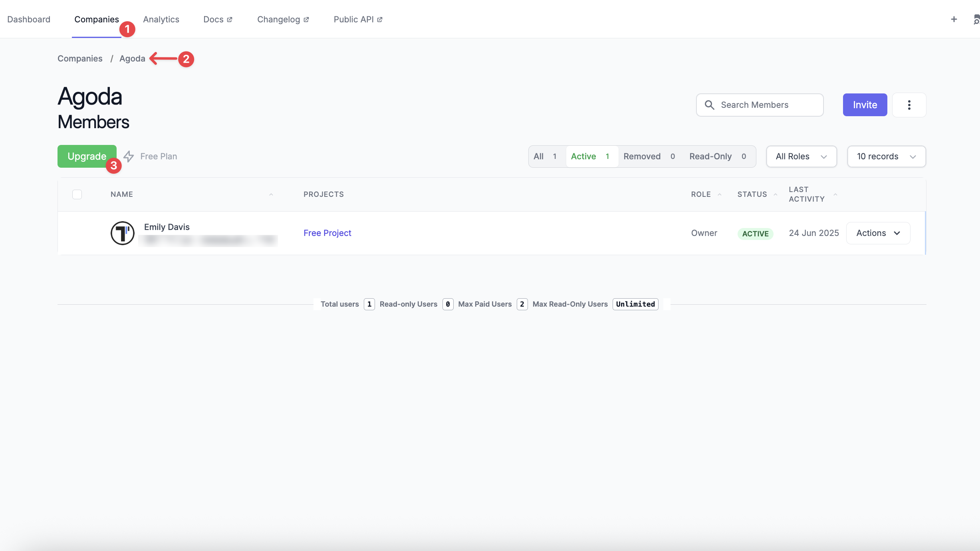Select the Read-Only members filter
This screenshot has height=551, width=980.
click(x=717, y=157)
